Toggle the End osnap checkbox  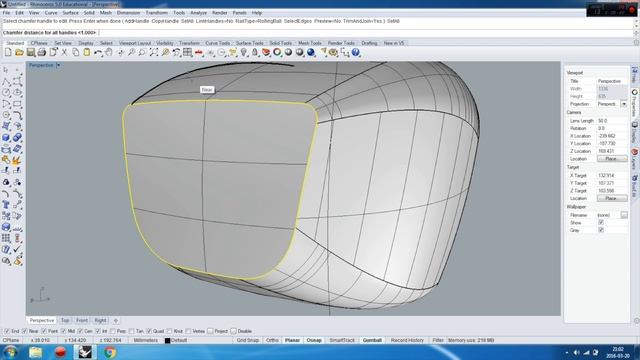coord(7,331)
